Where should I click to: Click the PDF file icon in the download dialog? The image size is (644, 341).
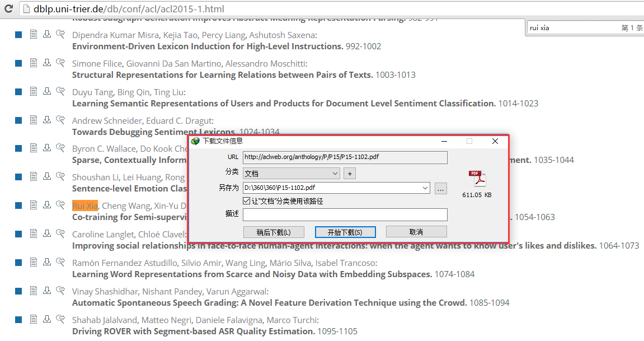[x=477, y=179]
